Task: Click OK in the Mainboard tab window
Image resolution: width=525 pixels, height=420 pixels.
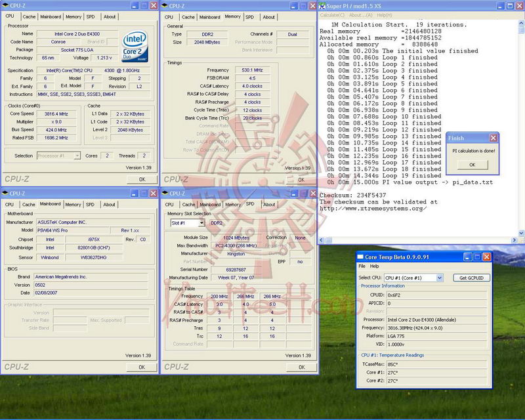Action: click(x=142, y=367)
